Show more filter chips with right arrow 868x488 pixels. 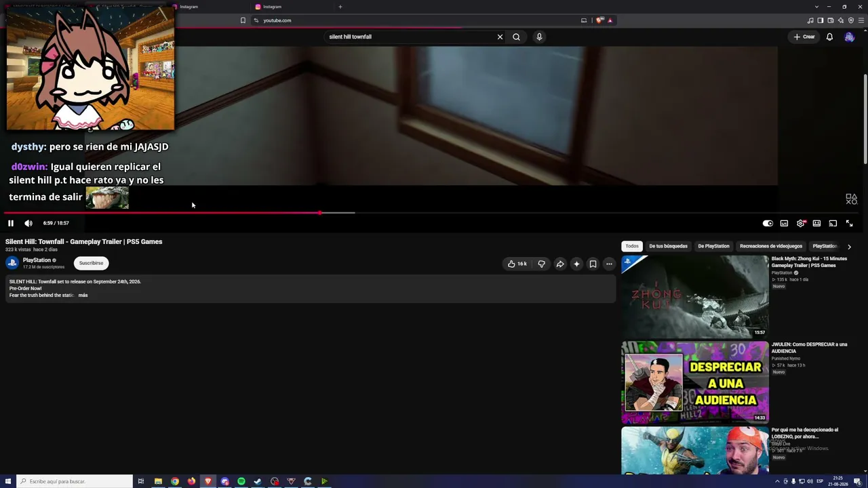(849, 247)
